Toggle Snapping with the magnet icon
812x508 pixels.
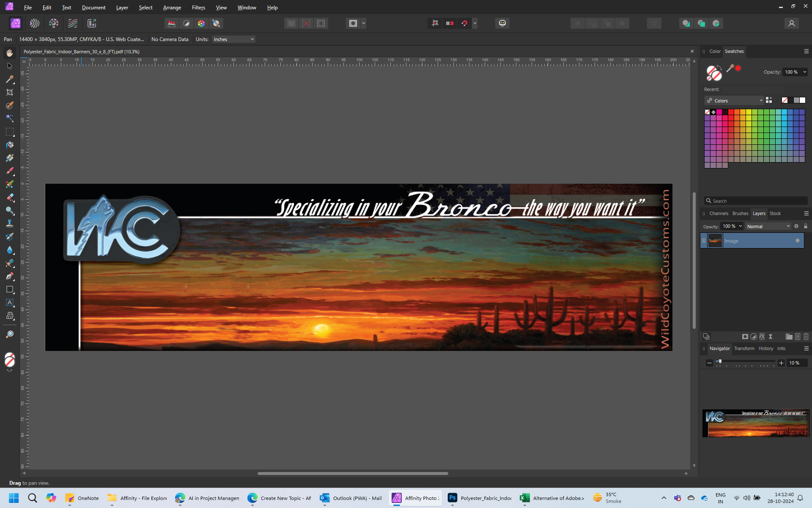(464, 23)
